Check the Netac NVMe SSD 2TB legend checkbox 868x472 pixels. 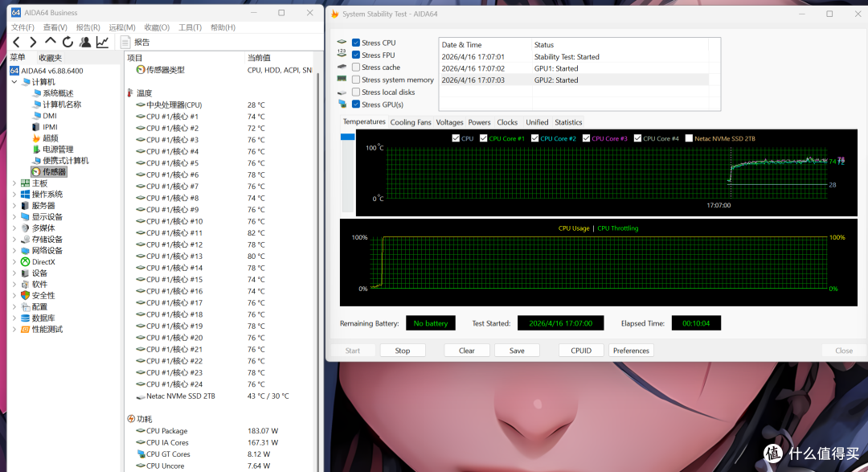[689, 138]
